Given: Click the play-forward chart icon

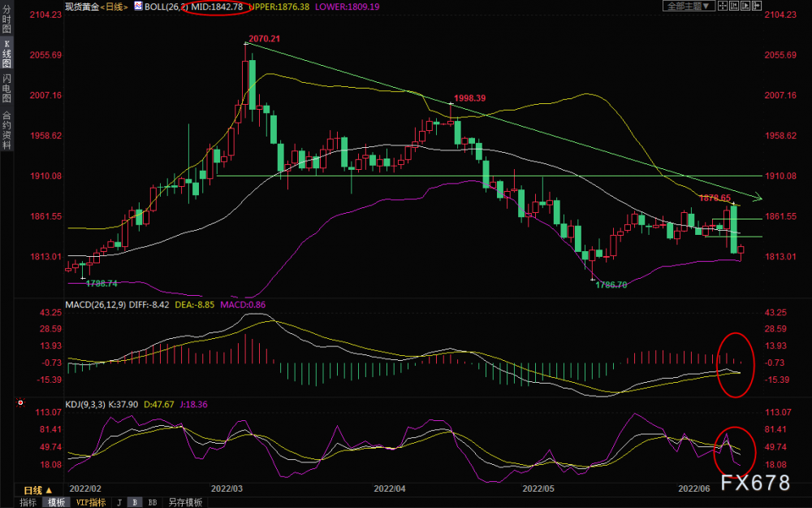Looking at the screenshot, I should tap(745, 6).
